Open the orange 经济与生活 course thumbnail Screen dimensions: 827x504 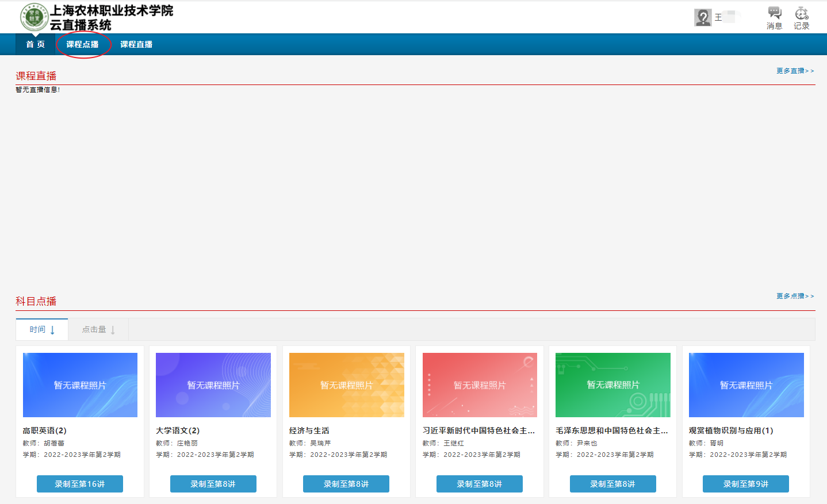(x=346, y=384)
